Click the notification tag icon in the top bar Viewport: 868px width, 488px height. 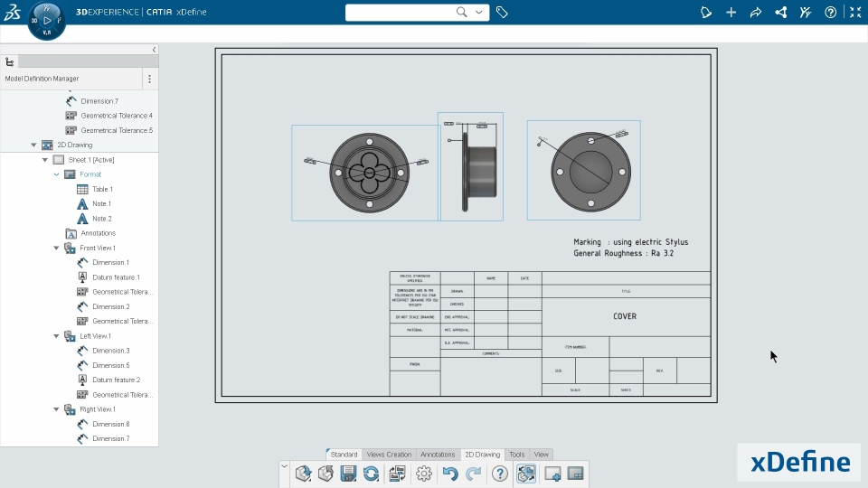(706, 12)
